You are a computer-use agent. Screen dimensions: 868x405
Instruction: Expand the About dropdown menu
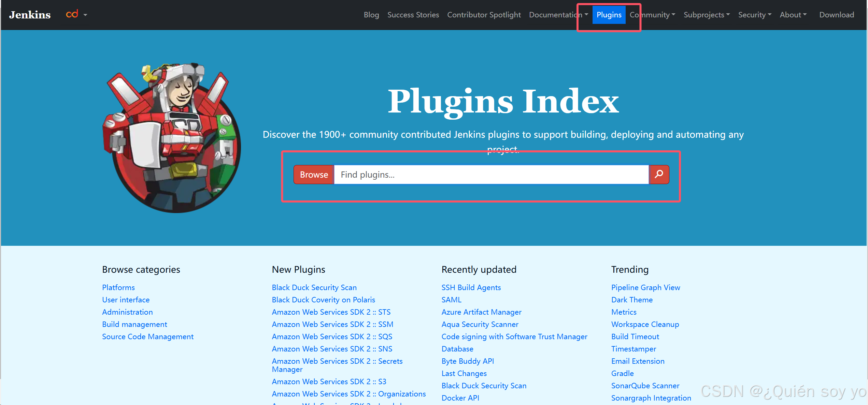(x=793, y=15)
